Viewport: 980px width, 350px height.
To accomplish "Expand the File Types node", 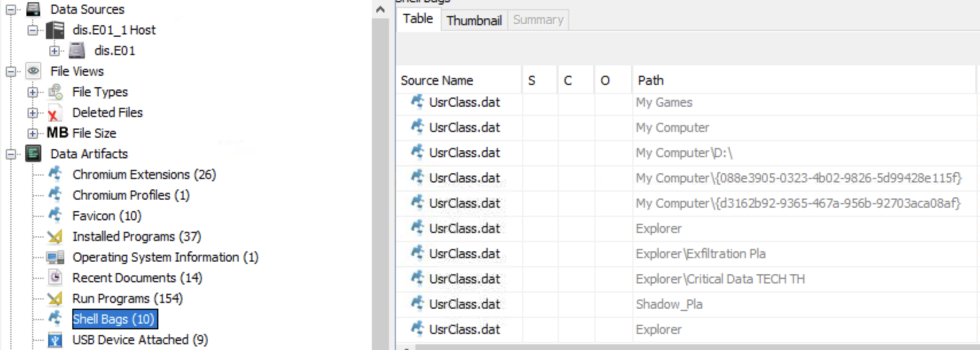I will pos(33,92).
